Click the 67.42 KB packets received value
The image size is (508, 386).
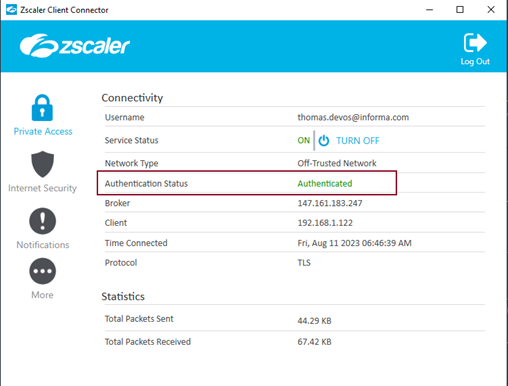coord(314,342)
